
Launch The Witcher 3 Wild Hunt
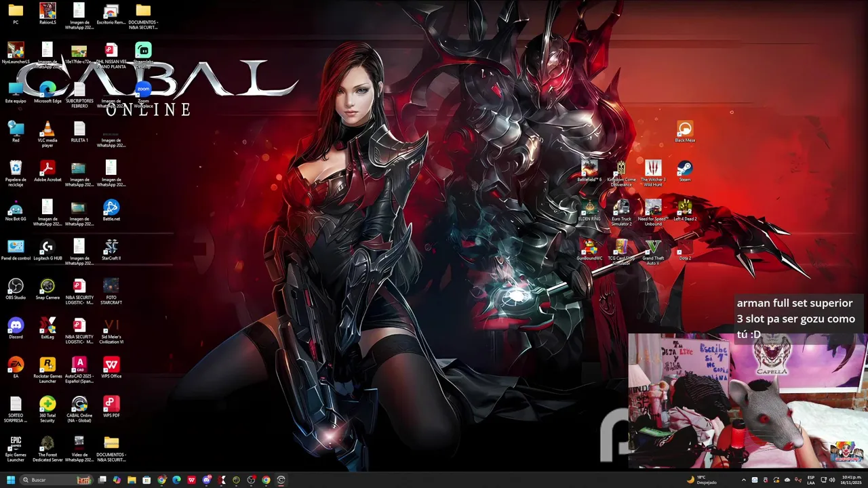coord(653,173)
